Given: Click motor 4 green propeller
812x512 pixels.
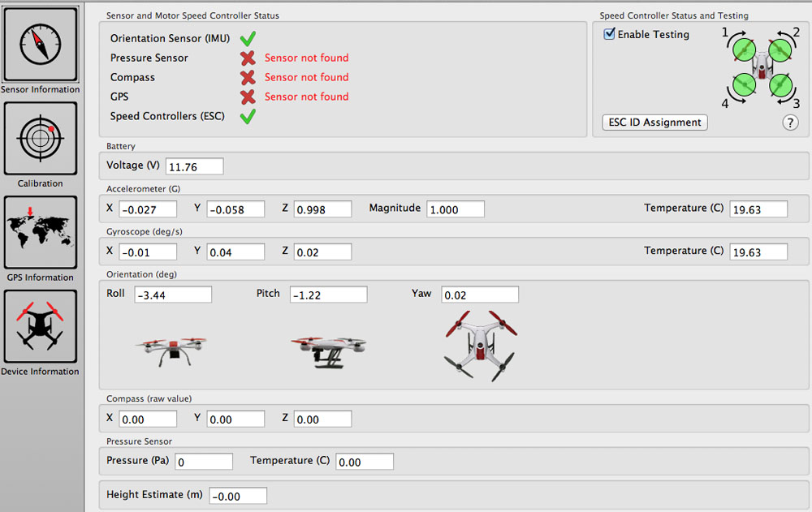Looking at the screenshot, I should coord(744,84).
